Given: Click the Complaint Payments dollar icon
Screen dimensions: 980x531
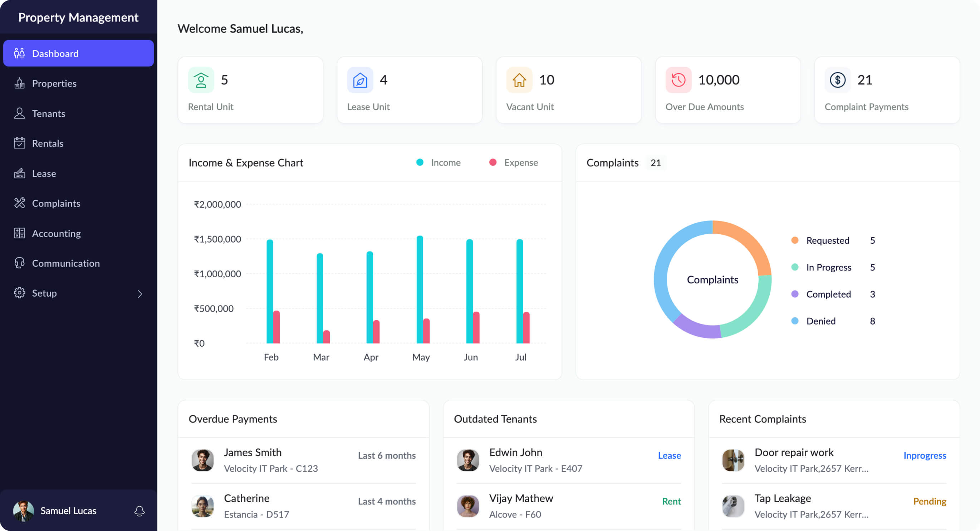Looking at the screenshot, I should 837,80.
